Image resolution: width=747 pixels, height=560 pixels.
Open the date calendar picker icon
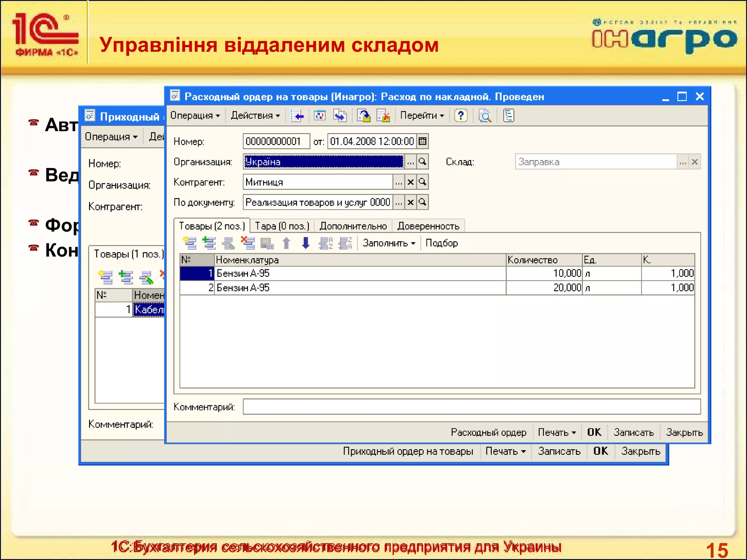pos(422,141)
